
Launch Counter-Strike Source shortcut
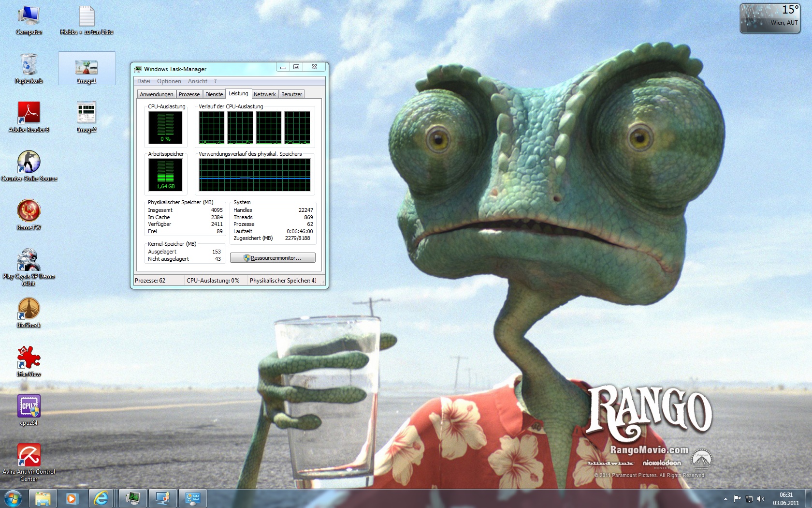(29, 166)
